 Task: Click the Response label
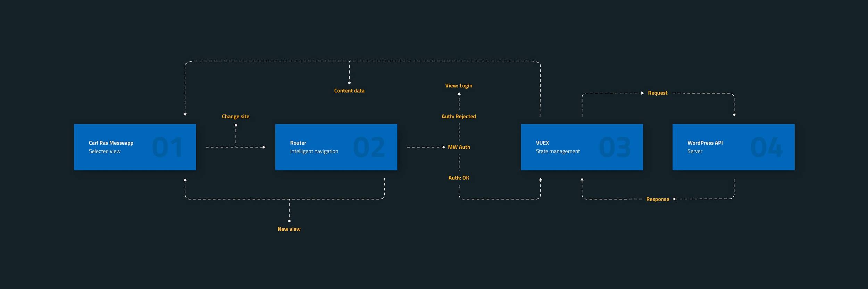pyautogui.click(x=658, y=199)
